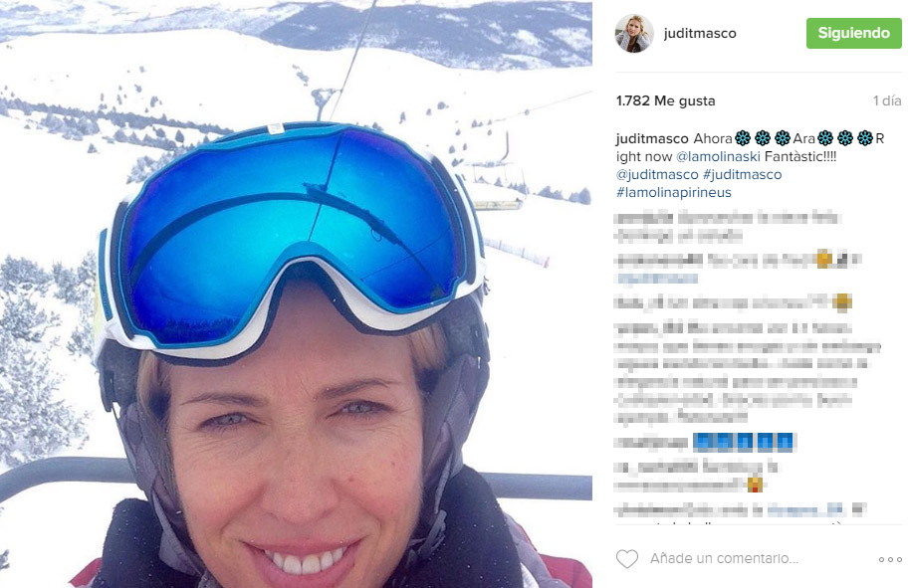
Task: Click the first blurred comment username
Action: pos(643,218)
